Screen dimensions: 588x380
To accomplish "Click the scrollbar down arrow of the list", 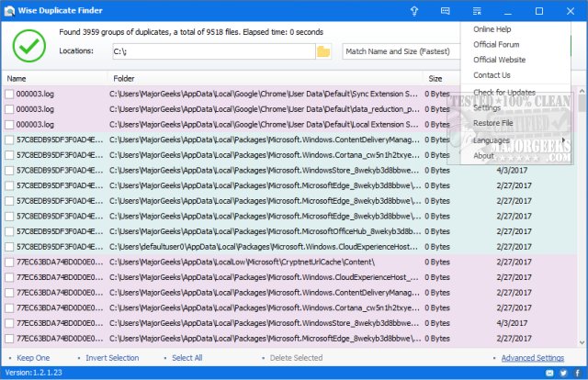I will 582,342.
